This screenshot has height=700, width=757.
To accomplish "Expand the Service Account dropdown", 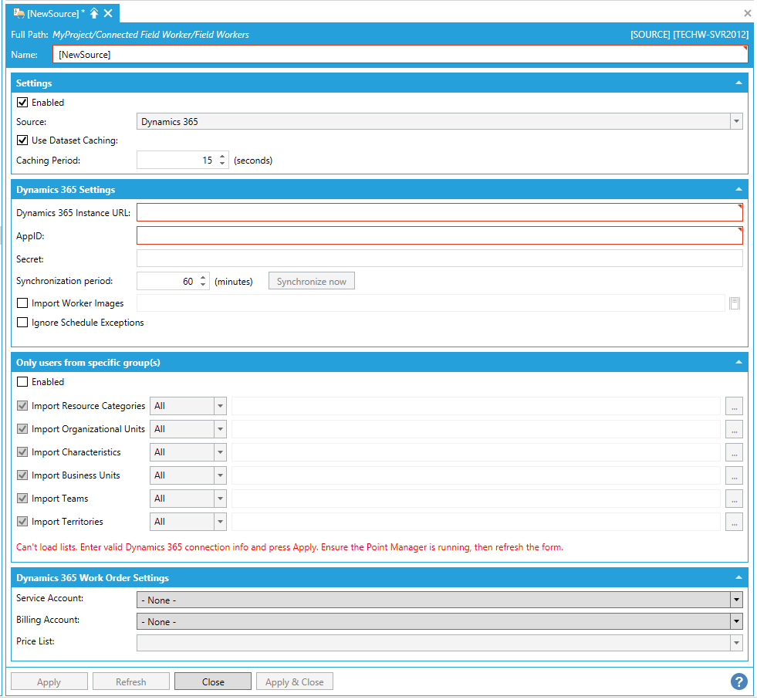I will (439, 600).
